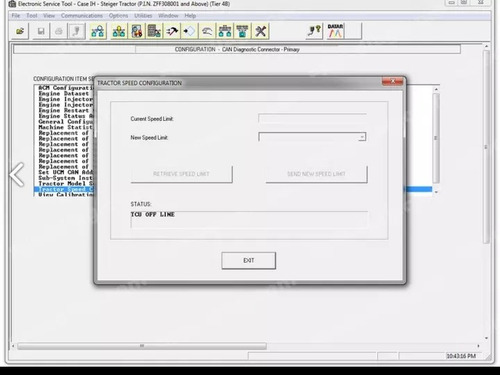Open the File menu
Screen dimensions: 500x375
[16, 16]
